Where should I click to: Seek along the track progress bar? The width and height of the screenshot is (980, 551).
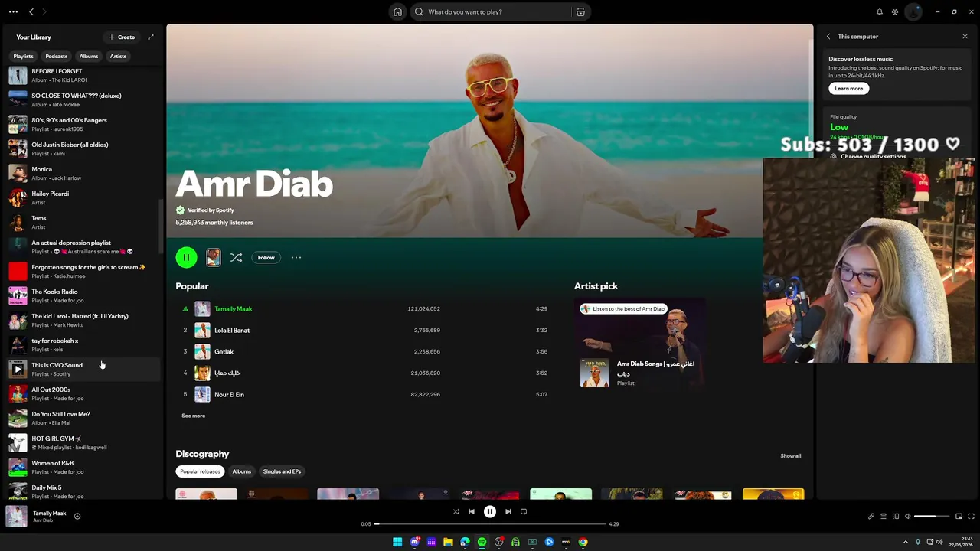[x=490, y=523]
